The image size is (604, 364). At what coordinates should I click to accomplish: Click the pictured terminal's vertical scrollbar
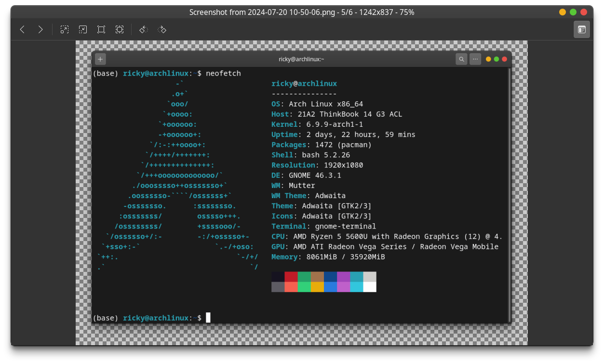point(509,193)
